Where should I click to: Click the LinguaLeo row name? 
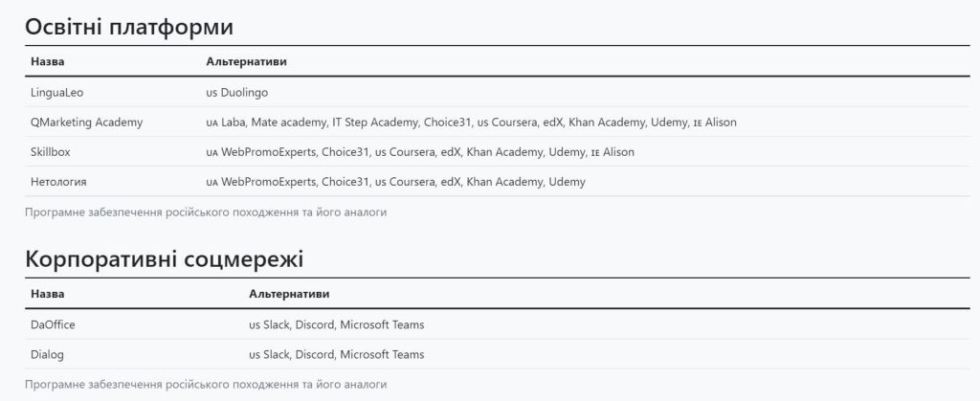(x=56, y=93)
